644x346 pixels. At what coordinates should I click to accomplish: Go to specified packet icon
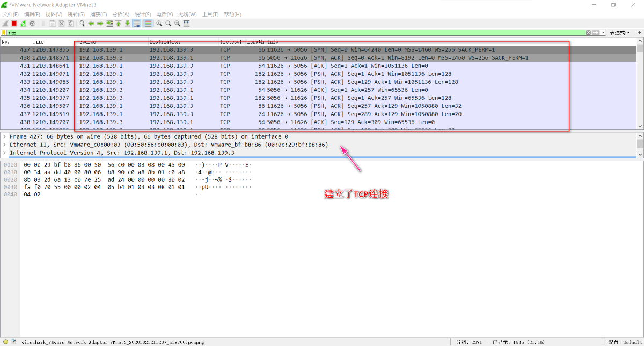(x=109, y=24)
